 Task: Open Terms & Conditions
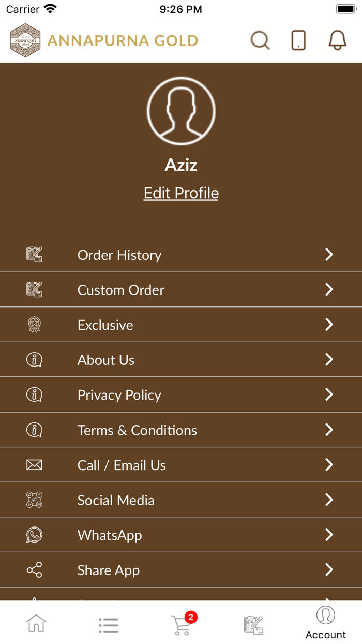point(137,430)
